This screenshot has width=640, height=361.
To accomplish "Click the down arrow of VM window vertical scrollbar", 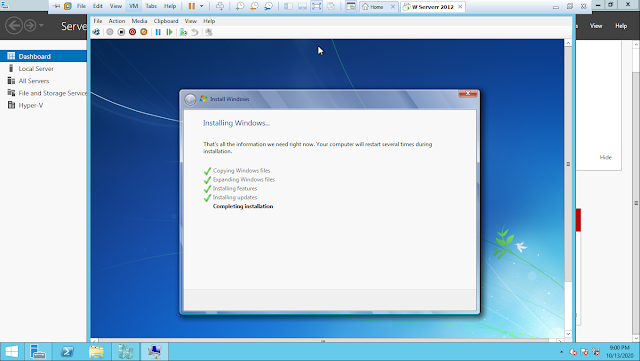I will (x=568, y=334).
